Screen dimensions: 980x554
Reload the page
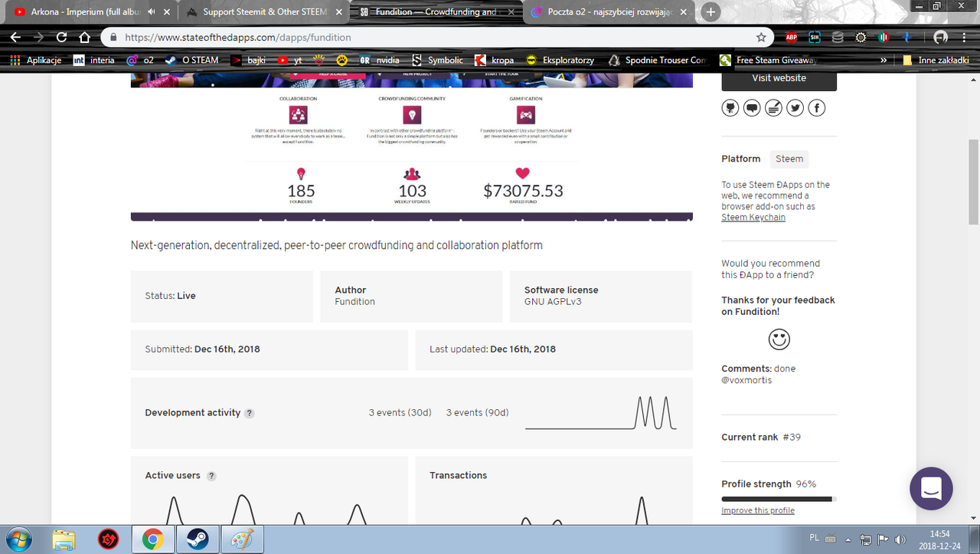point(62,37)
